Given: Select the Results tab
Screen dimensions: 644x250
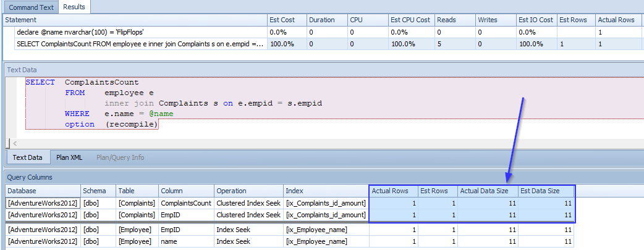Looking at the screenshot, I should click(x=74, y=7).
